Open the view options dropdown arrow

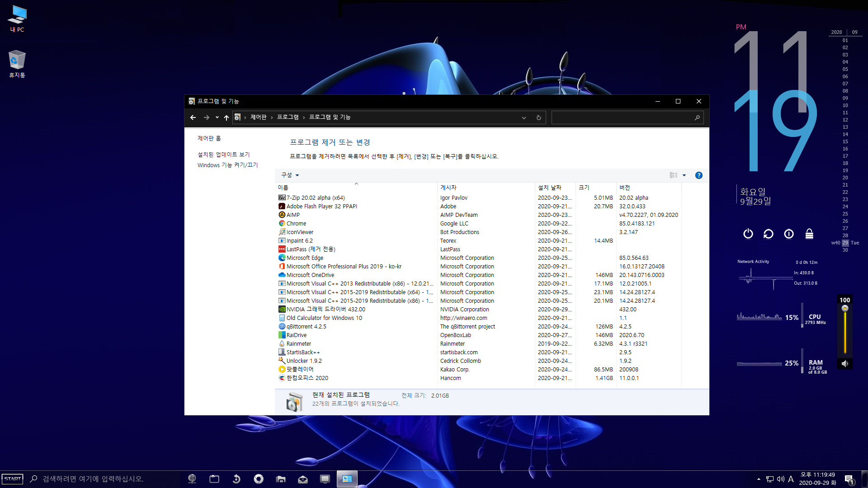tap(684, 175)
